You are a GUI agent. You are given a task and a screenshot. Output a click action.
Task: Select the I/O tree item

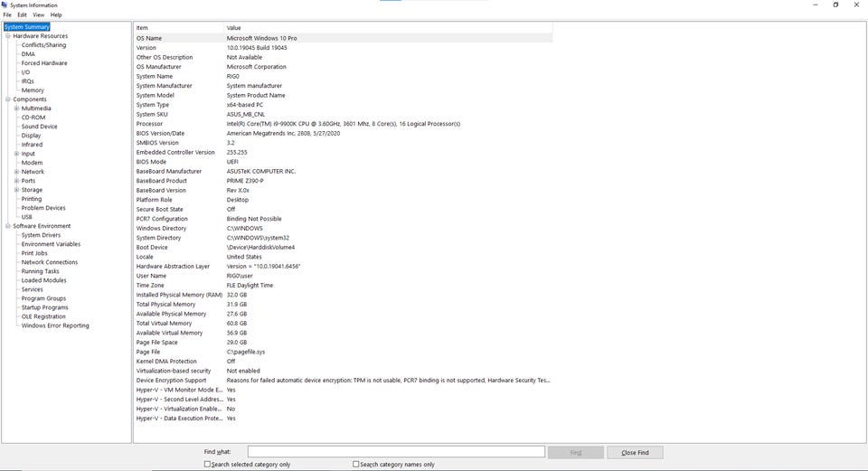click(25, 72)
